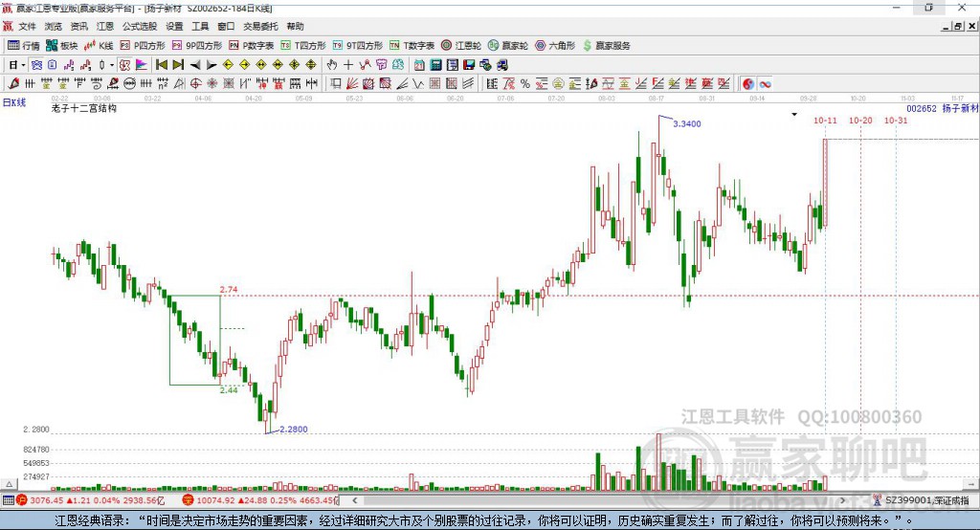
Task: Open the black triangle dropdown near 002652
Action: click(x=794, y=115)
